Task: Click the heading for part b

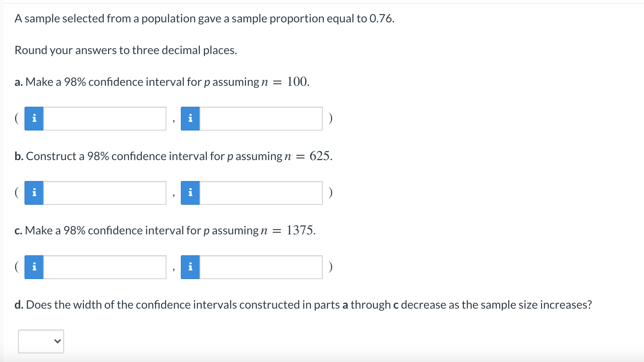Action: tap(173, 156)
